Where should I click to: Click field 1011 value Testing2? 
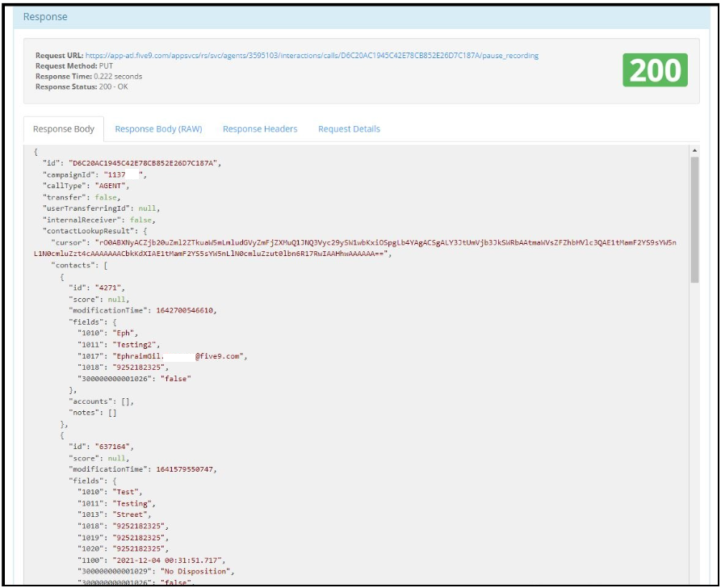134,345
